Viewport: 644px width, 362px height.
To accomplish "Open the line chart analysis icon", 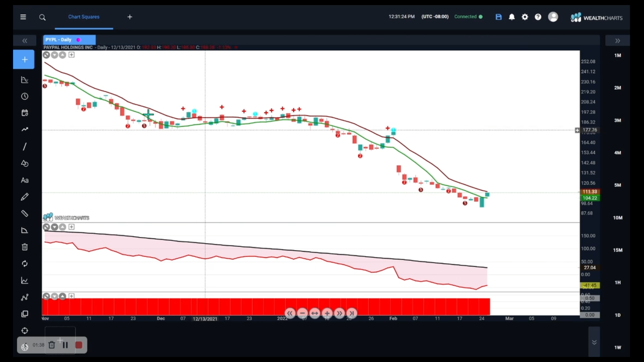I will click(24, 281).
